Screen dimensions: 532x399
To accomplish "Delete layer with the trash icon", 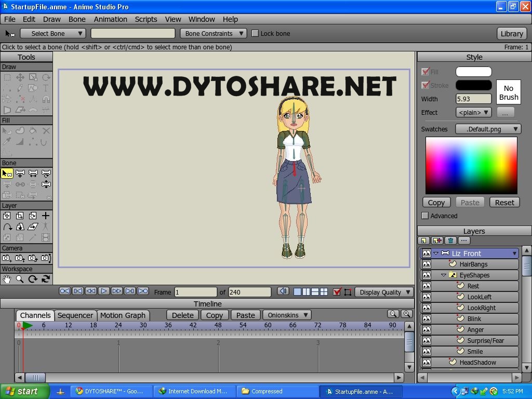I will click(x=450, y=241).
